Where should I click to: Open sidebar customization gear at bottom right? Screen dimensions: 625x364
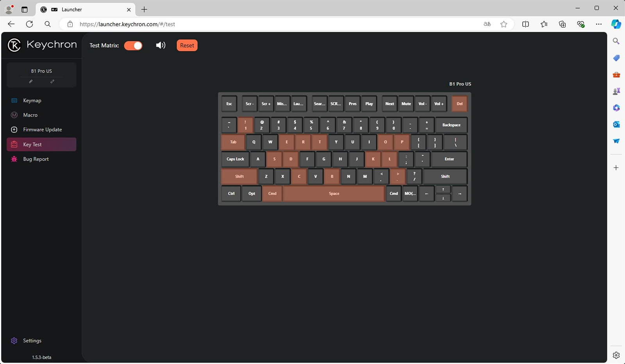[x=616, y=355]
